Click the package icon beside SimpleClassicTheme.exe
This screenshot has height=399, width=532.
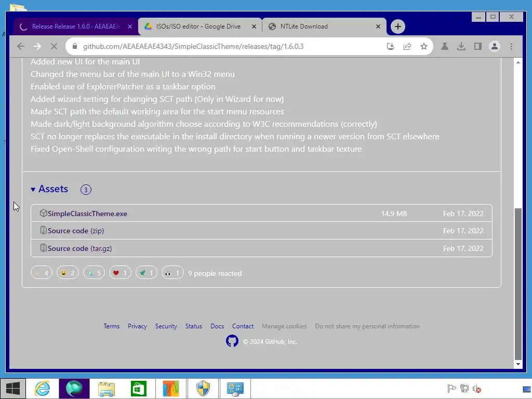[43, 213]
